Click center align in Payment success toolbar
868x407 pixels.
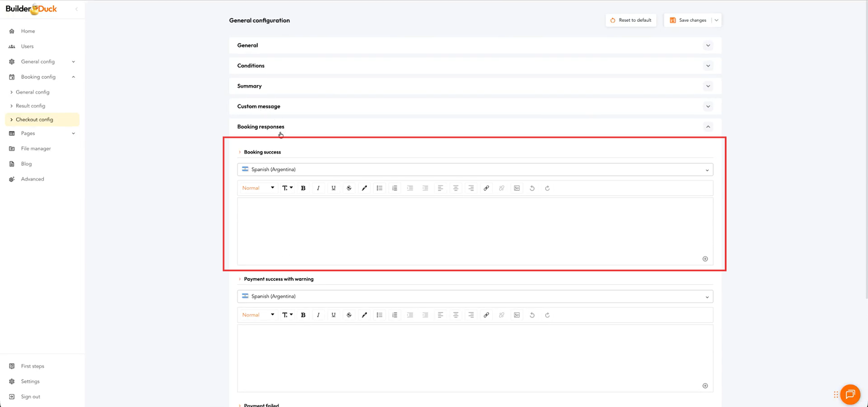coord(456,315)
